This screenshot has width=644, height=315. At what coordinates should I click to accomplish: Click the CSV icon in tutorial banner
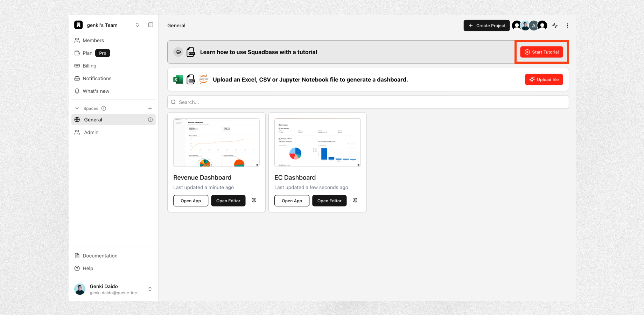click(x=191, y=52)
